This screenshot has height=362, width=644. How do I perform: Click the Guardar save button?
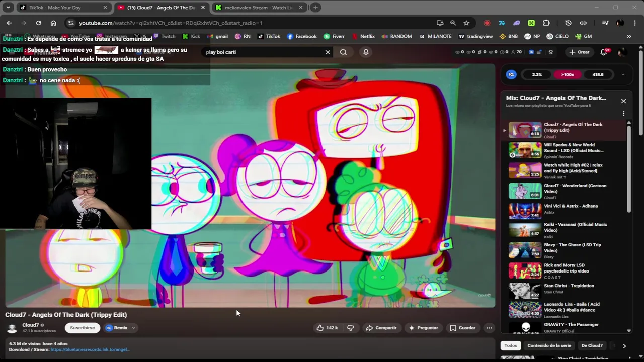coord(462,328)
